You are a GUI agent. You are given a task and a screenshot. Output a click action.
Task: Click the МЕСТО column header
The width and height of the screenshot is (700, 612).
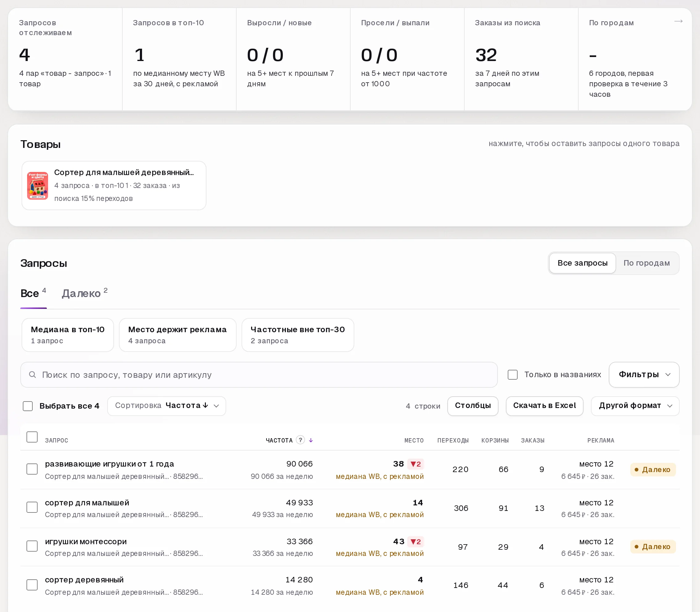tap(414, 441)
